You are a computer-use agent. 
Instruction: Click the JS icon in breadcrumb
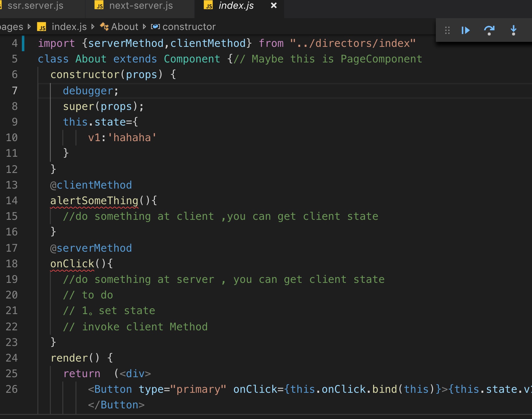42,27
